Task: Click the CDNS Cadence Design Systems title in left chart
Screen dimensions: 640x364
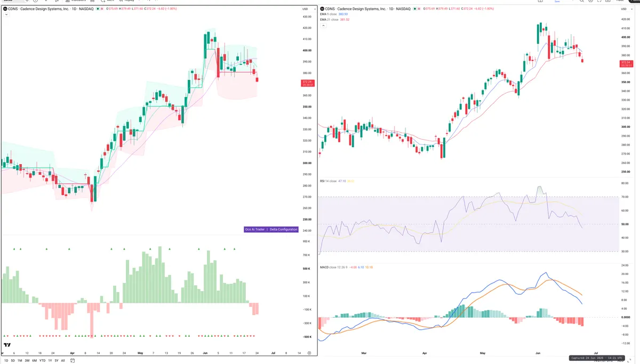Action: [x=51, y=9]
